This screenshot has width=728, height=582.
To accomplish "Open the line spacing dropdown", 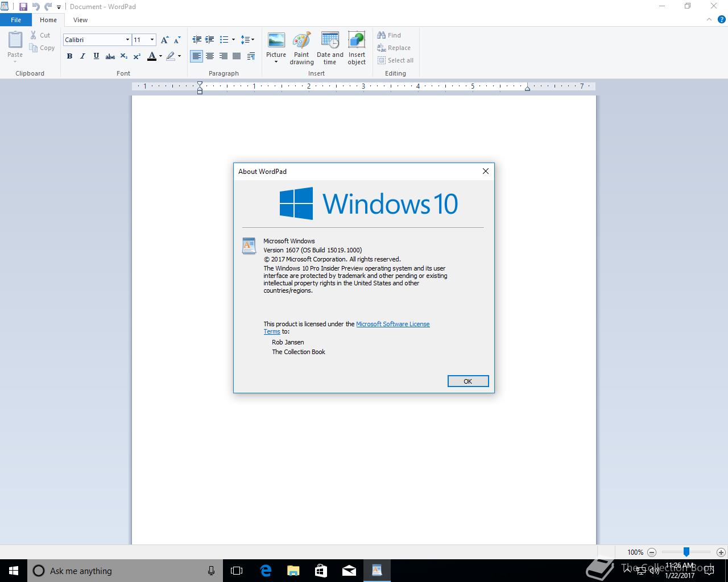I will (247, 40).
